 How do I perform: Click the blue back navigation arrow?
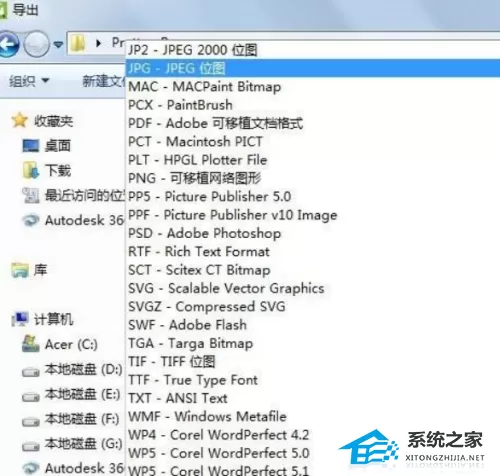tap(8, 44)
